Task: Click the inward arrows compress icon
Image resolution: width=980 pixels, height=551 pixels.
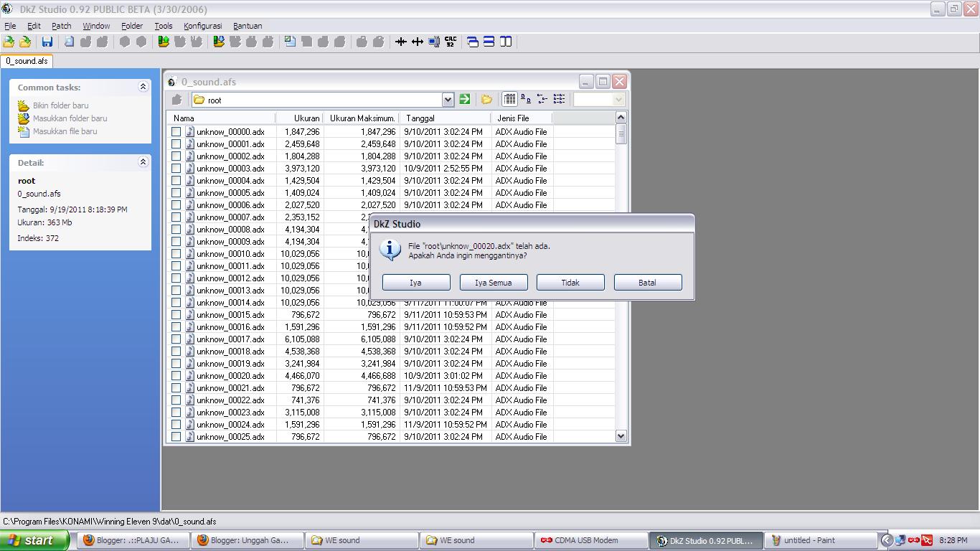Action: coord(401,42)
